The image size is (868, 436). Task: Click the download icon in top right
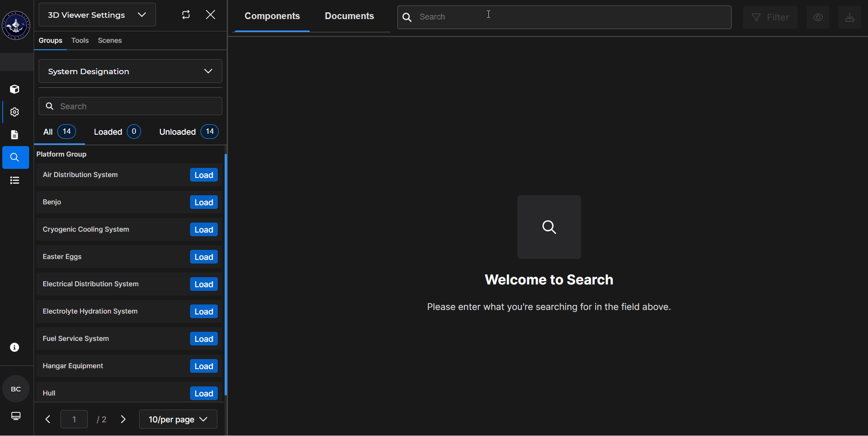point(850,17)
